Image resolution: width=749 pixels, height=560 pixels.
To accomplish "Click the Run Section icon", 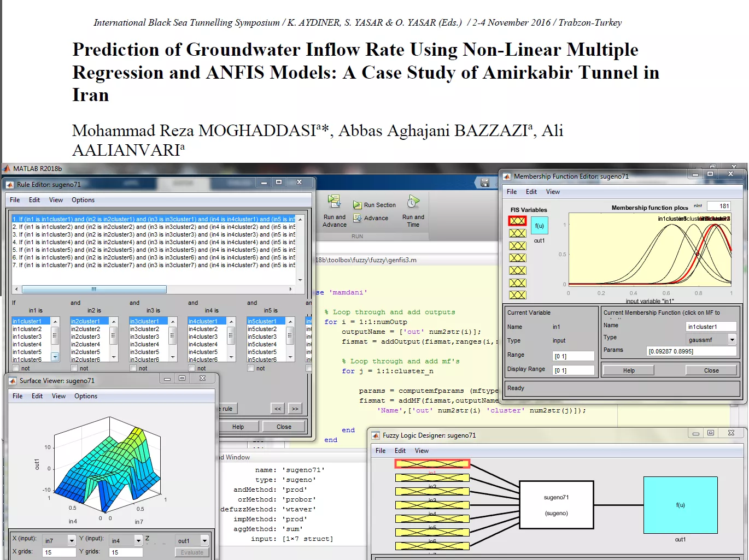I will [x=358, y=205].
